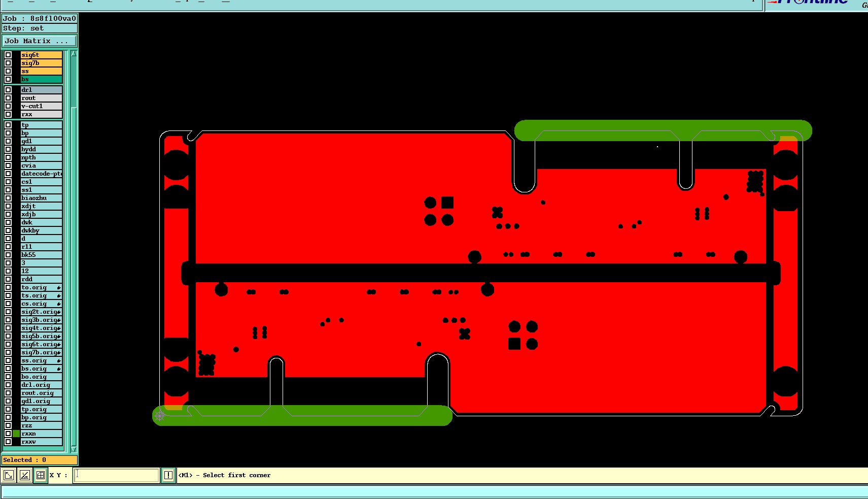The width and height of the screenshot is (868, 499).
Task: Click the layer list scroll up arrow
Action: (x=74, y=53)
